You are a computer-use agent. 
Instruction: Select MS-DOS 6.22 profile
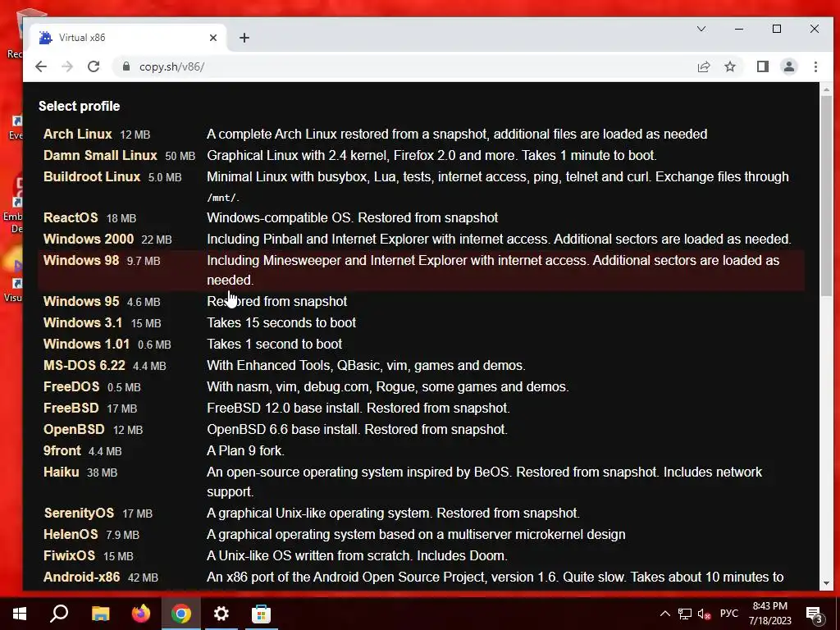(84, 365)
